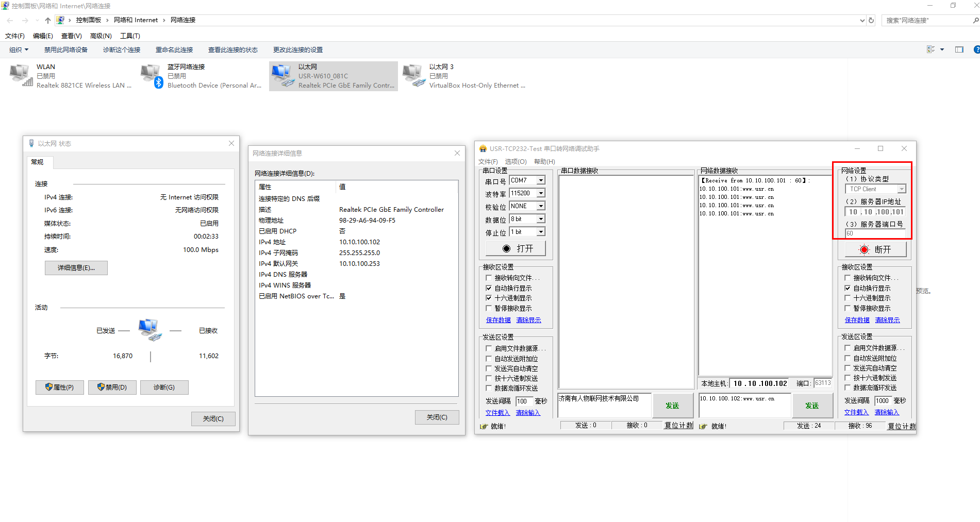Click the refresh button beside the address bar
This screenshot has height=522, width=980.
click(871, 21)
